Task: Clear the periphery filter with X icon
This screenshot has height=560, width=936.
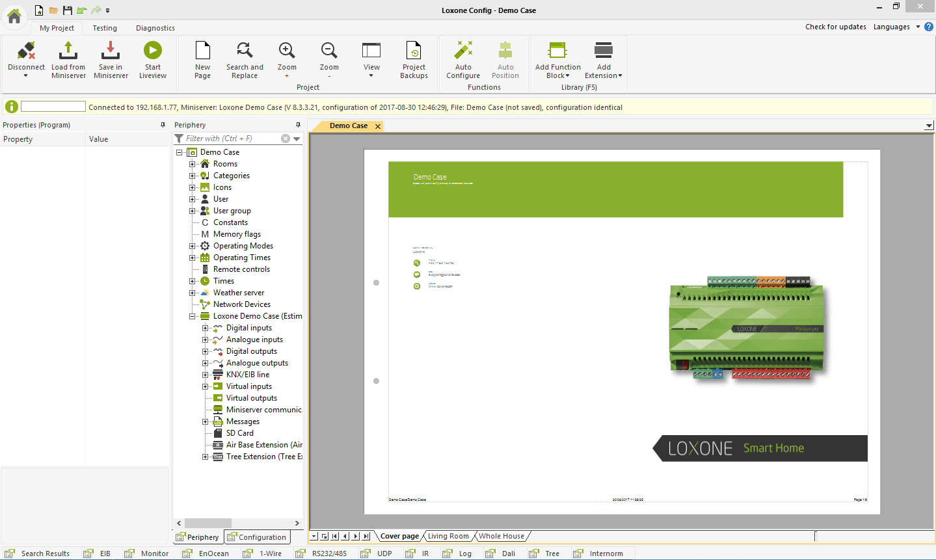Action: click(286, 139)
